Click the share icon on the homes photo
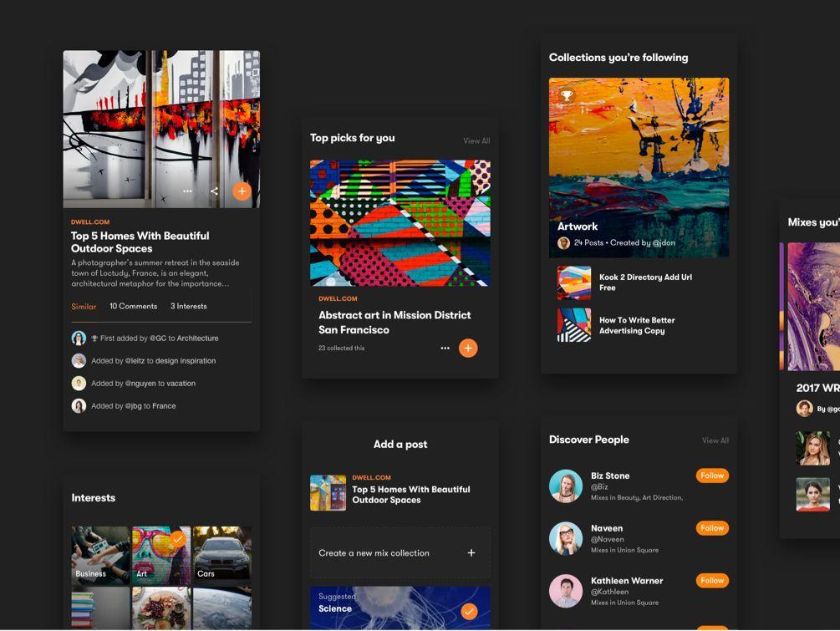Screen dimensions: 840x631 click(x=214, y=191)
